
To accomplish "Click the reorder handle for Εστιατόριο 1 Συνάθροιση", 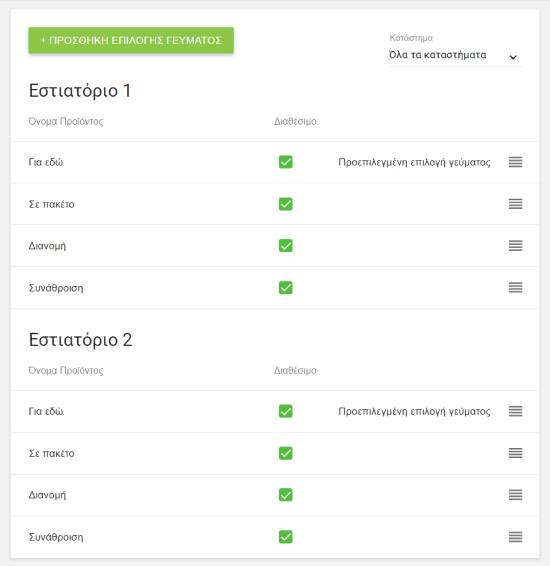I will [x=515, y=288].
